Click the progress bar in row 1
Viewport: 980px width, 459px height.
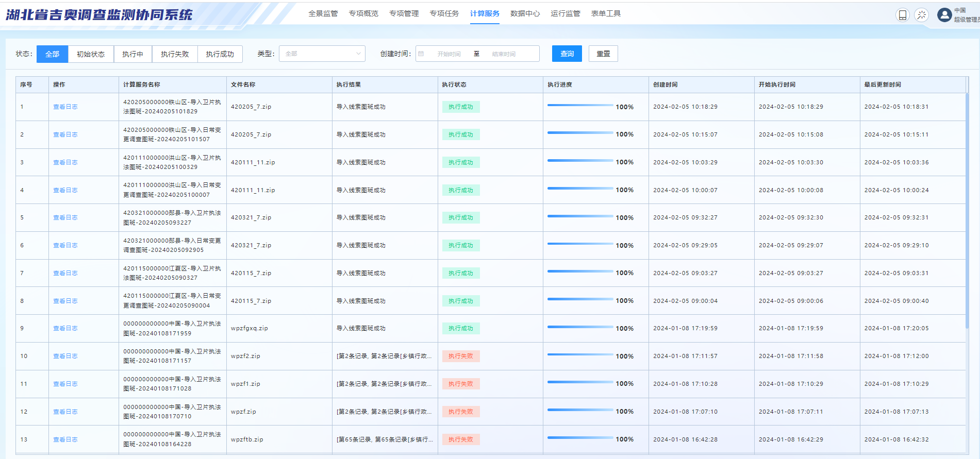(580, 105)
